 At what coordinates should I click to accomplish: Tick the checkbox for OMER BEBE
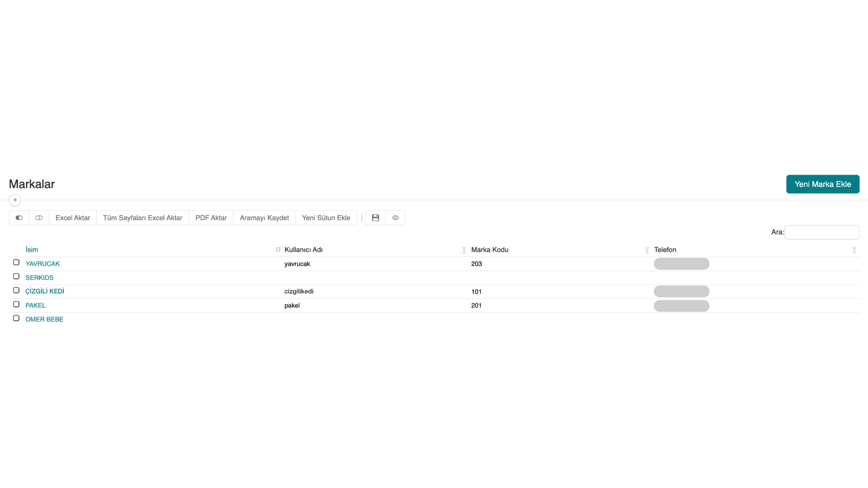[16, 319]
